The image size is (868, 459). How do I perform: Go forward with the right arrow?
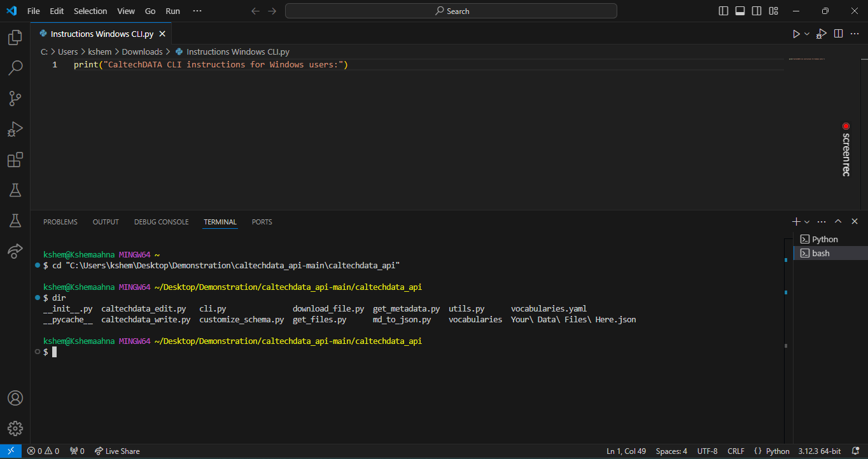pos(272,11)
